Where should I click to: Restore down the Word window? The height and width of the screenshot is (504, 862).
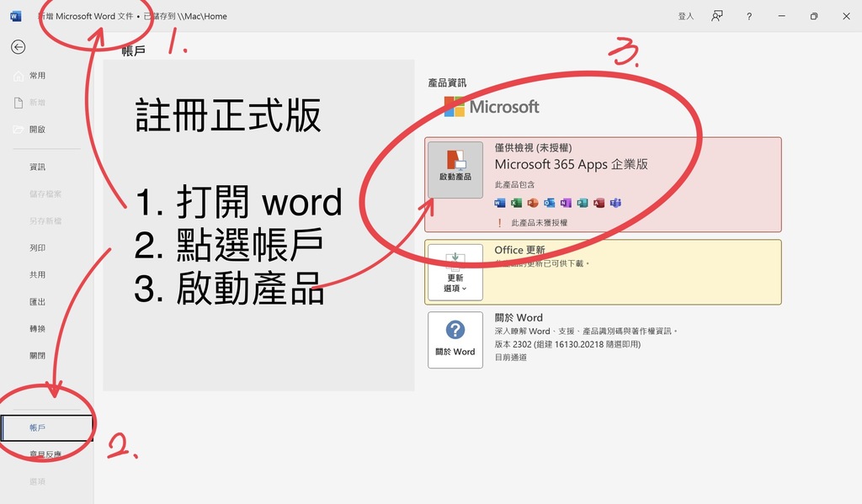[814, 17]
